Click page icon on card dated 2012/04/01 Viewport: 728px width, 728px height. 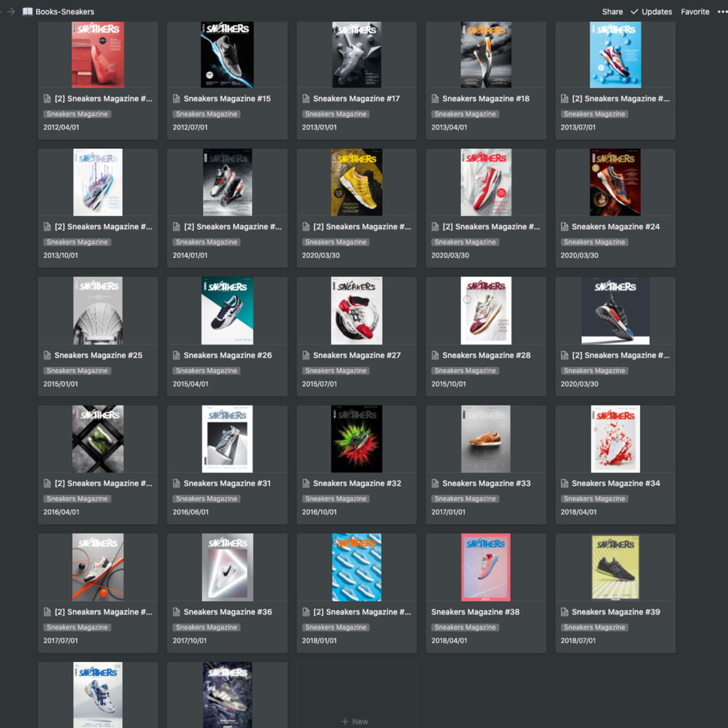click(x=47, y=99)
